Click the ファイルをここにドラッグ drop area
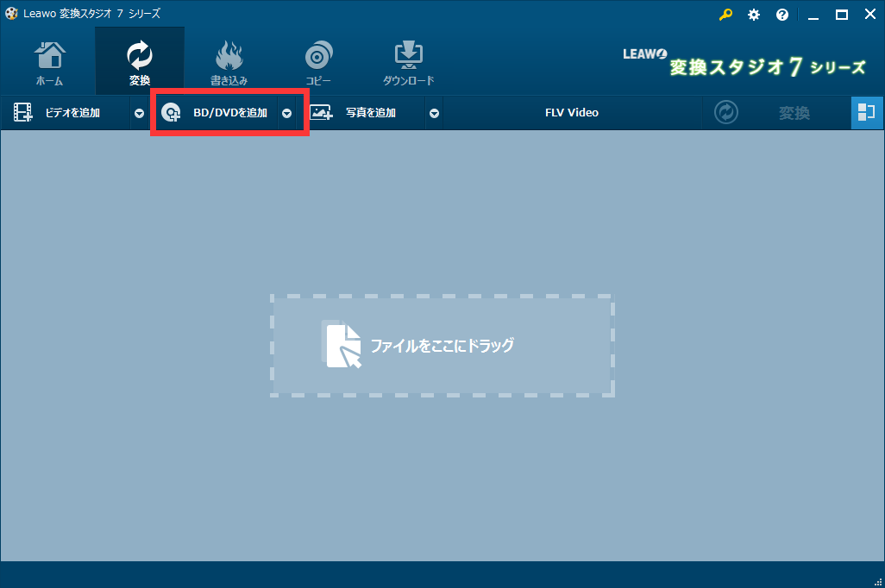Screen dimensions: 885x588 click(442, 345)
